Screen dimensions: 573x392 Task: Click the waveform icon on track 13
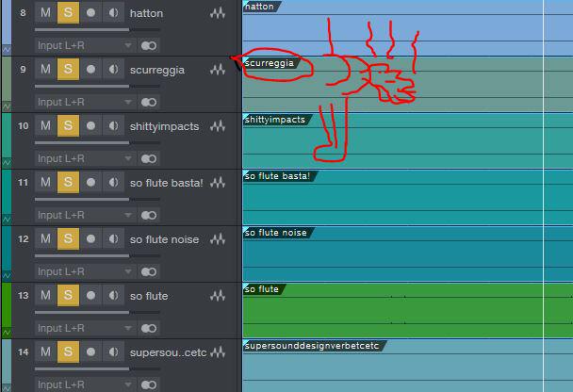[218, 296]
